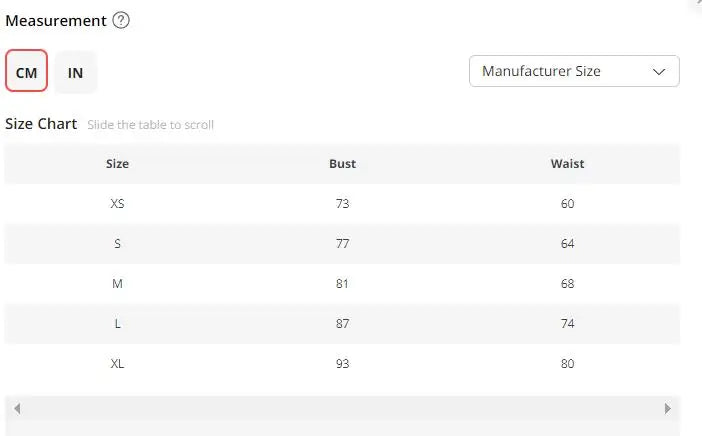Click the Size column header
The image size is (702, 436).
coord(117,164)
